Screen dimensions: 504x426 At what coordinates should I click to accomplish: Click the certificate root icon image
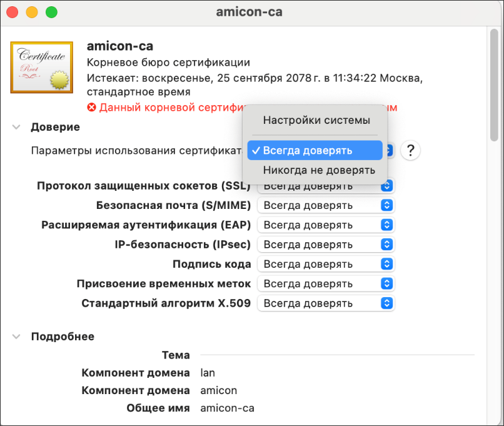[42, 66]
